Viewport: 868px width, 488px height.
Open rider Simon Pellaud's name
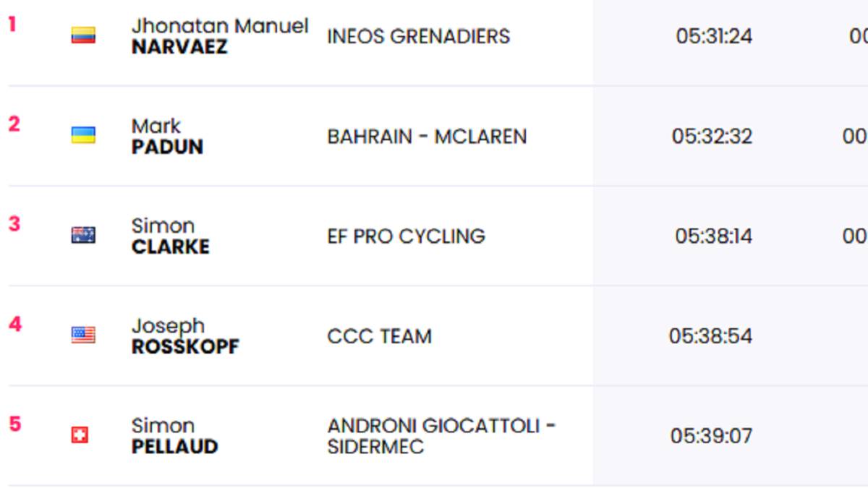[174, 435]
